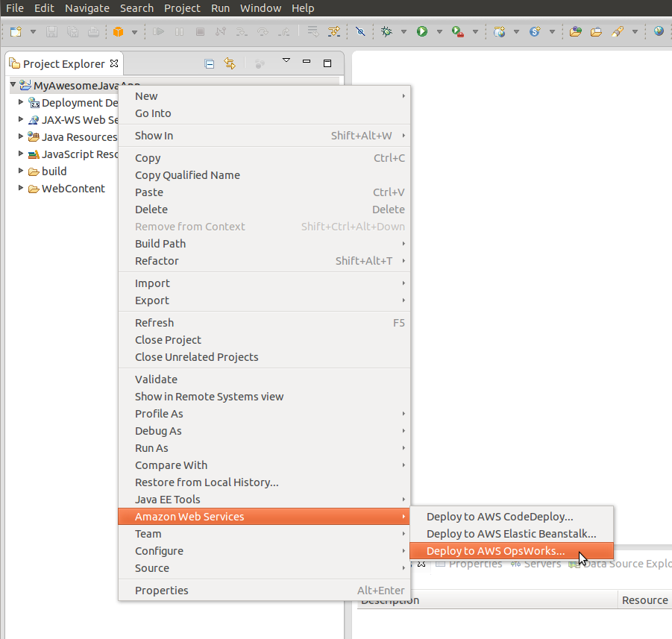This screenshot has width=672, height=639.
Task: Click the New wizard toolbar icon
Action: (x=16, y=32)
